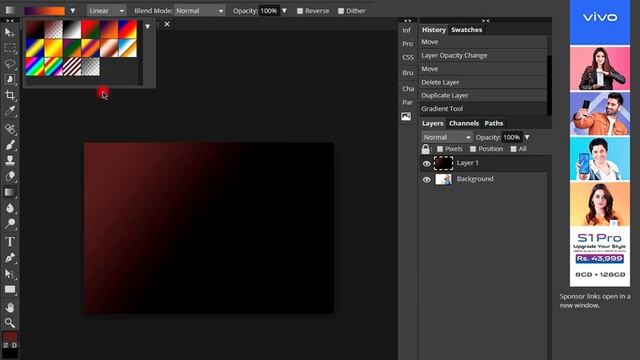Screen dimensions: 640x360
Task: Select the Magic Wand selection tool
Action: click(9, 79)
